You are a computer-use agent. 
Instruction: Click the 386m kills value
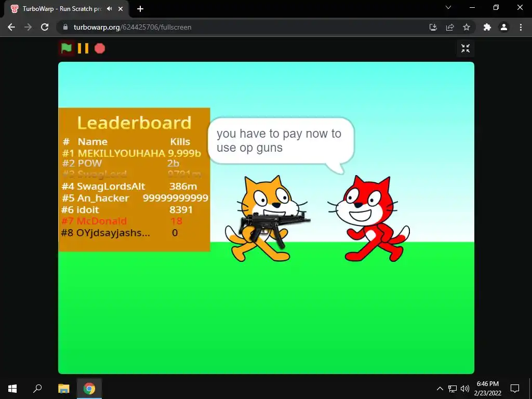click(183, 187)
